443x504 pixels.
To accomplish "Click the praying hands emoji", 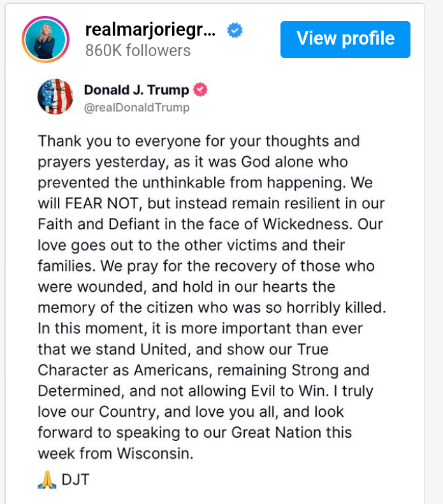I will (47, 480).
